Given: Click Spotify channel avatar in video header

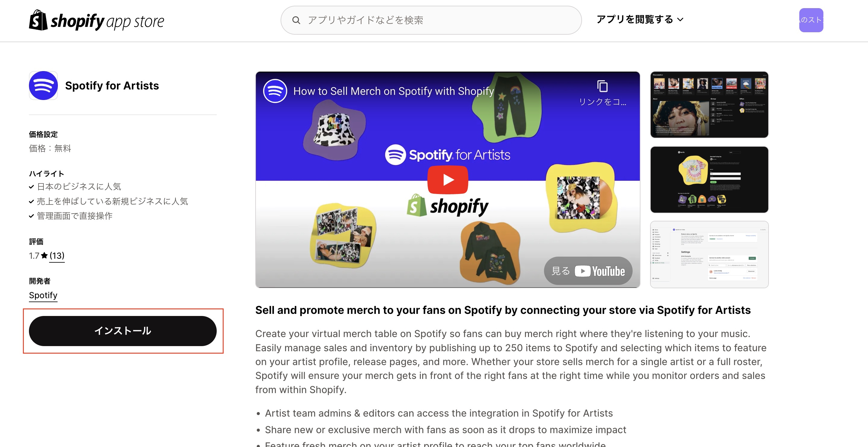Looking at the screenshot, I should (x=275, y=91).
